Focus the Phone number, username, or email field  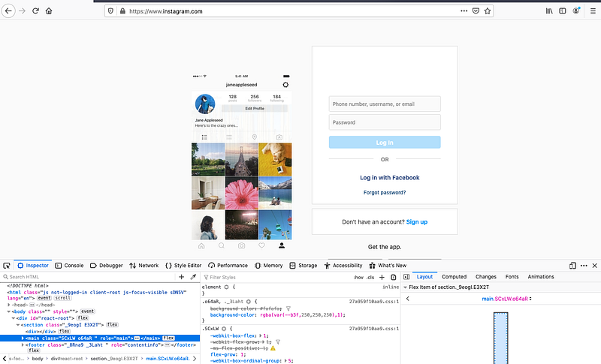tap(385, 104)
